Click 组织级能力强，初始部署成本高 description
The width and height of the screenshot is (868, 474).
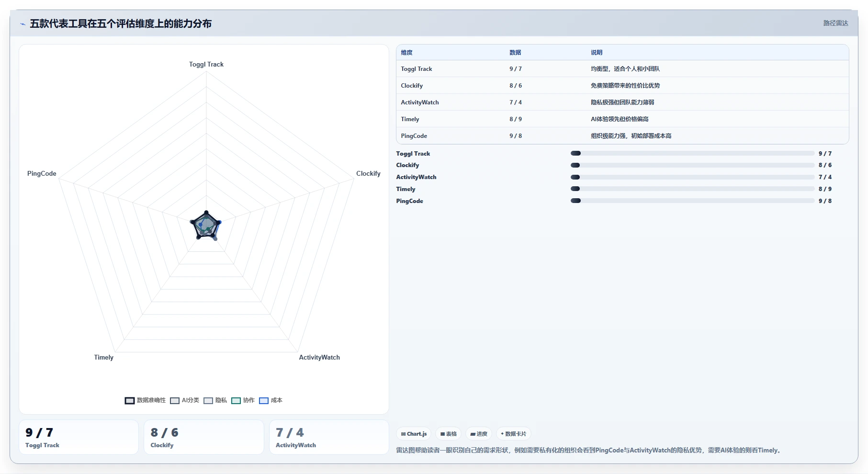pyautogui.click(x=631, y=136)
